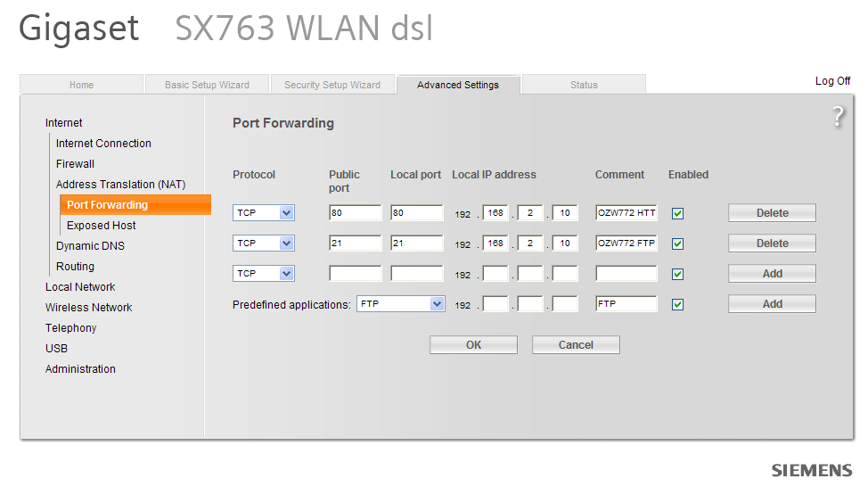Click IP third octet 2 in port 21 rule
The width and height of the screenshot is (868, 487).
[530, 243]
